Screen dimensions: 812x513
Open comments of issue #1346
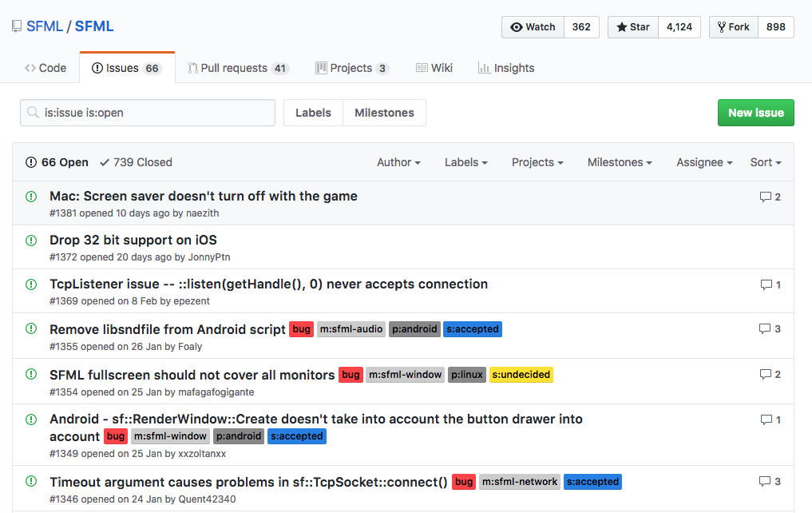click(x=770, y=482)
